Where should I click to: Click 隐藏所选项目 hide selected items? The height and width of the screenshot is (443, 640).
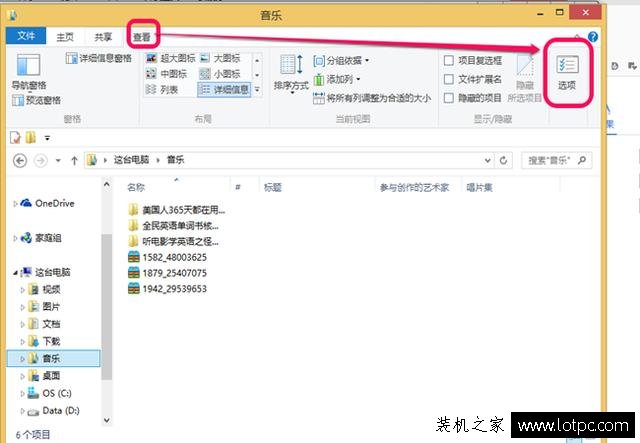(x=525, y=78)
